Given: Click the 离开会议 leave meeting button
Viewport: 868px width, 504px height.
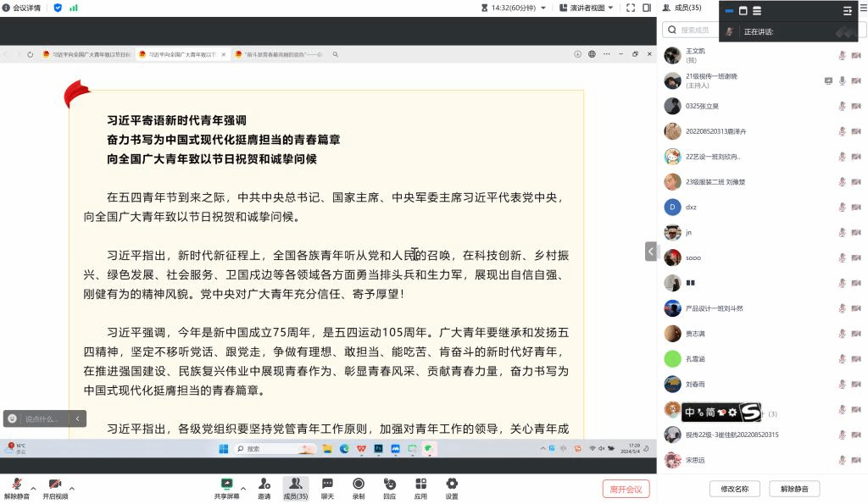Looking at the screenshot, I should pos(626,489).
